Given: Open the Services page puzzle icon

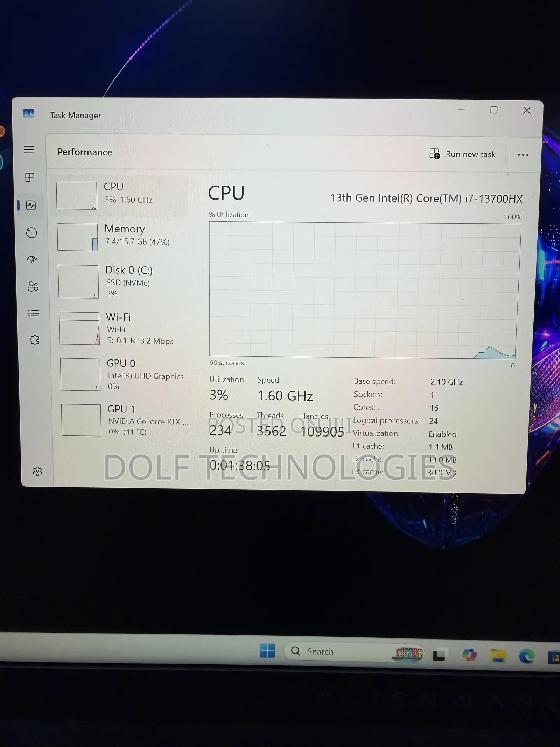Looking at the screenshot, I should (35, 340).
